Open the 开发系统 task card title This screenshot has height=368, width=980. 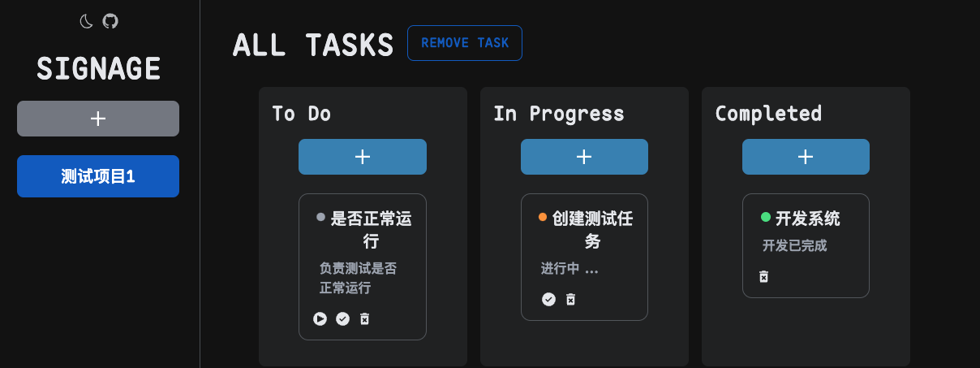click(x=808, y=219)
